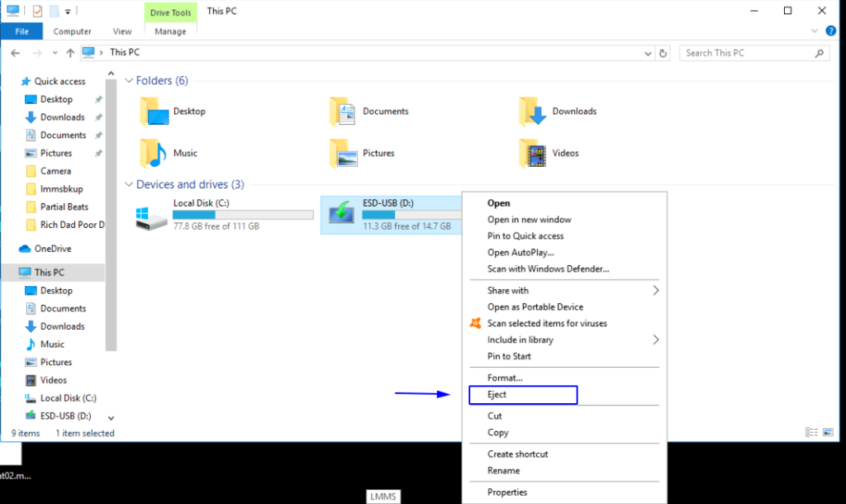Click the Search This PC field
This screenshot has width=846, height=504.
pyautogui.click(x=754, y=53)
